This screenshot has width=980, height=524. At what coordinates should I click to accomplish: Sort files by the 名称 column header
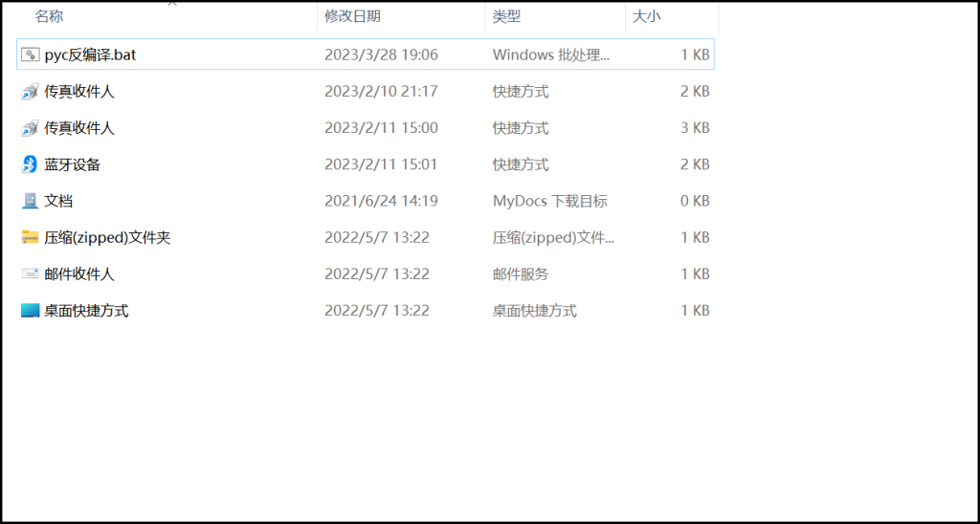50,16
